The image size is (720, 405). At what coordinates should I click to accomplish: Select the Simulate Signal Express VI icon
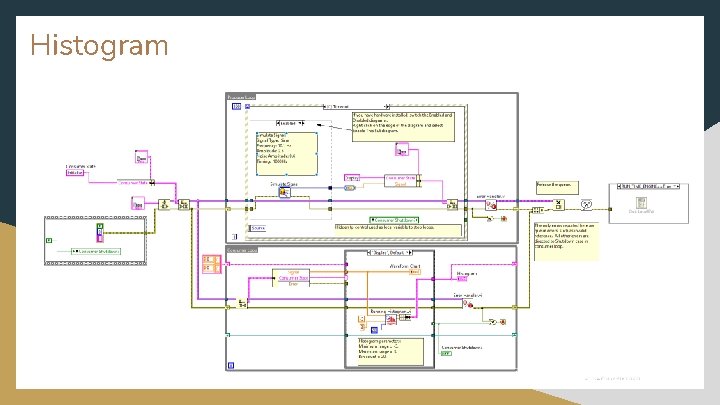tap(285, 192)
